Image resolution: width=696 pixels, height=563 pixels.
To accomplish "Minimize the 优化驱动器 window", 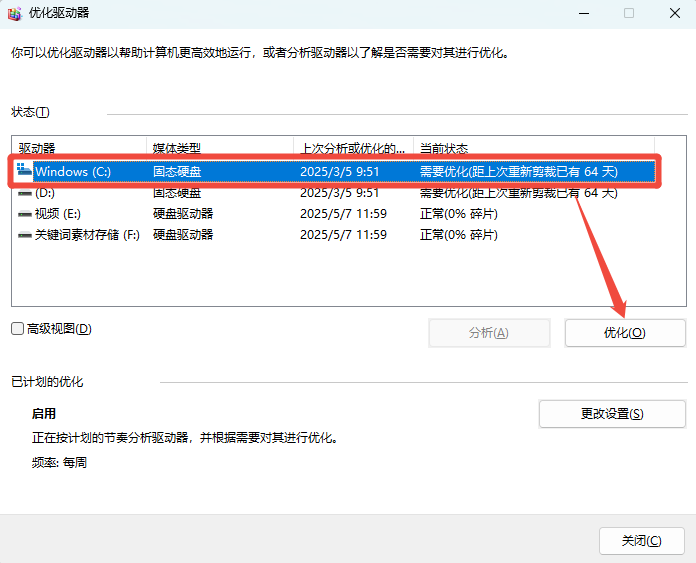I will [x=584, y=13].
